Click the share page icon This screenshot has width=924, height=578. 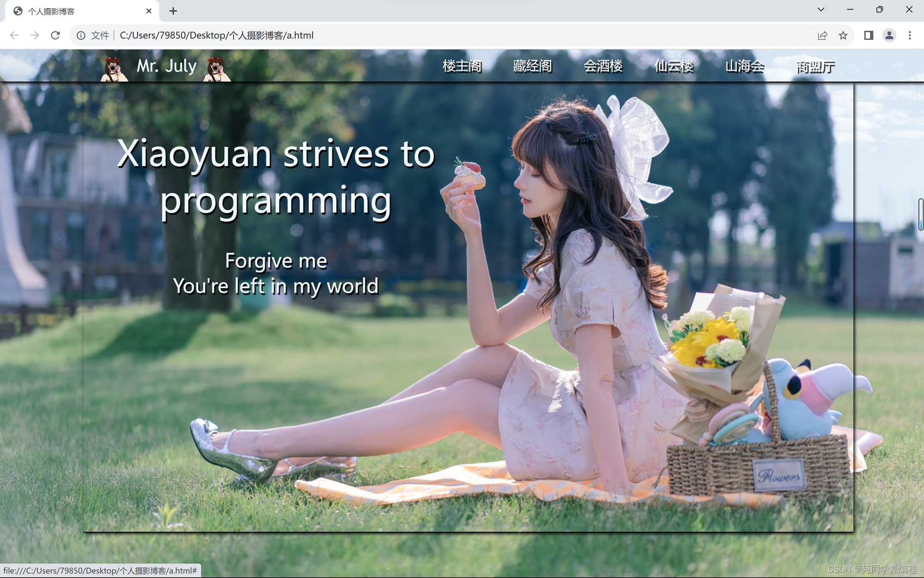822,36
